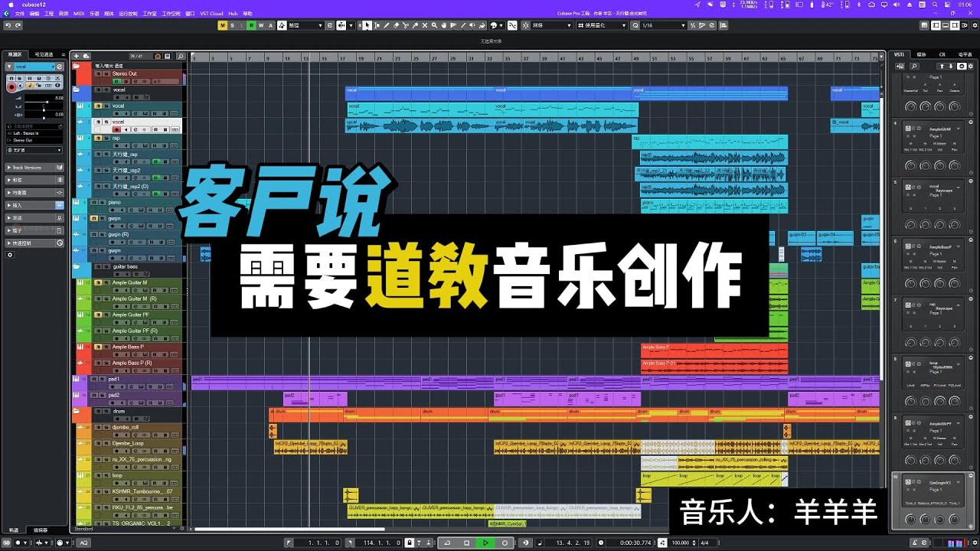The width and height of the screenshot is (980, 551).
Task: Toggle the transport Cycle loop button
Action: 447,543
